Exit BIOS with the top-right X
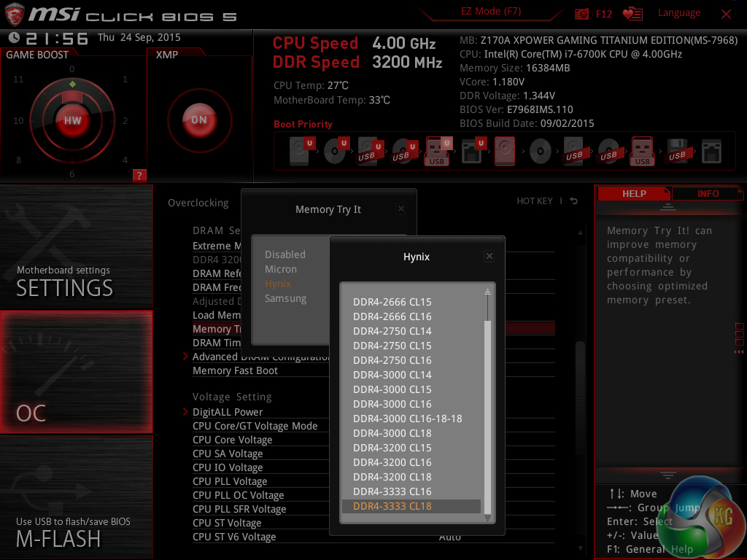The width and height of the screenshot is (747, 560). coord(726,15)
